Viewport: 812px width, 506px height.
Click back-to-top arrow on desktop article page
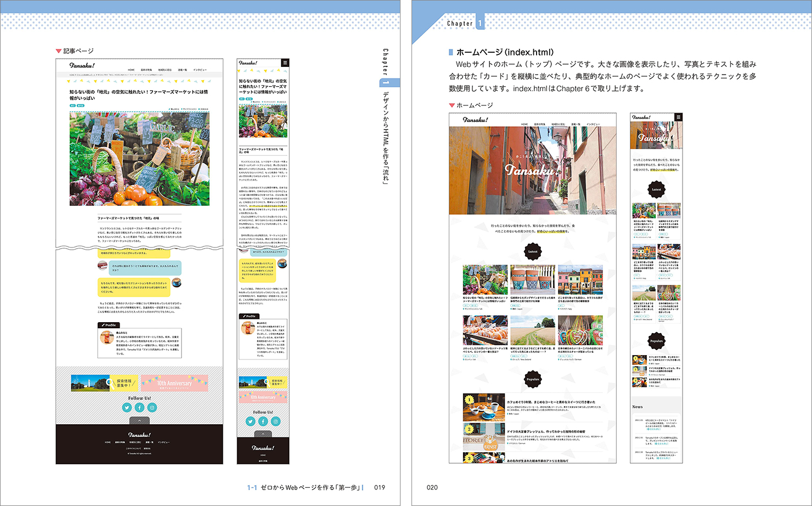[139, 420]
